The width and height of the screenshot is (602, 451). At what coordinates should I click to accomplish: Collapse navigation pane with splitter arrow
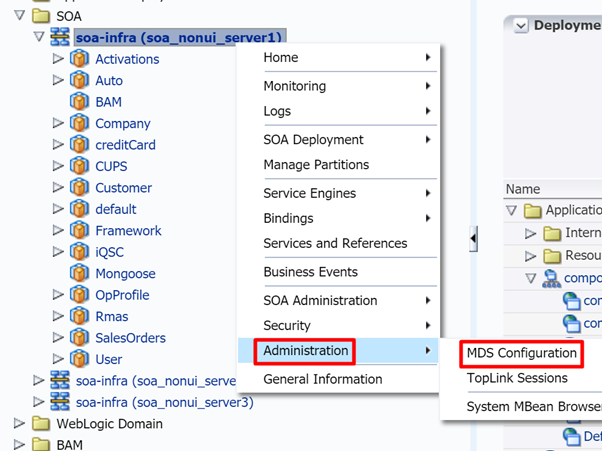point(473,239)
